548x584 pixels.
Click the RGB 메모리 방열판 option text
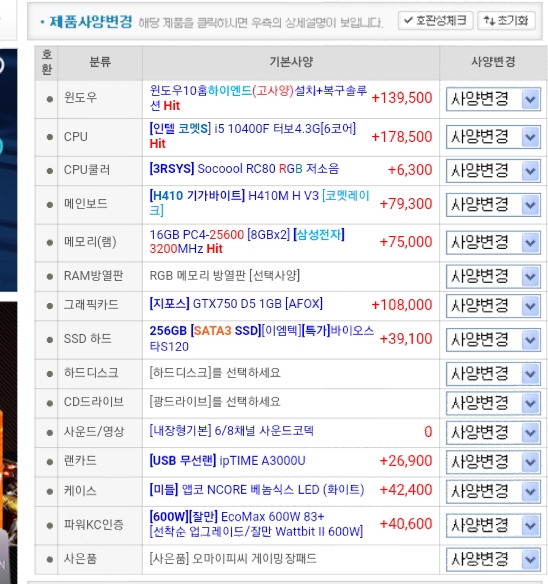click(x=225, y=276)
